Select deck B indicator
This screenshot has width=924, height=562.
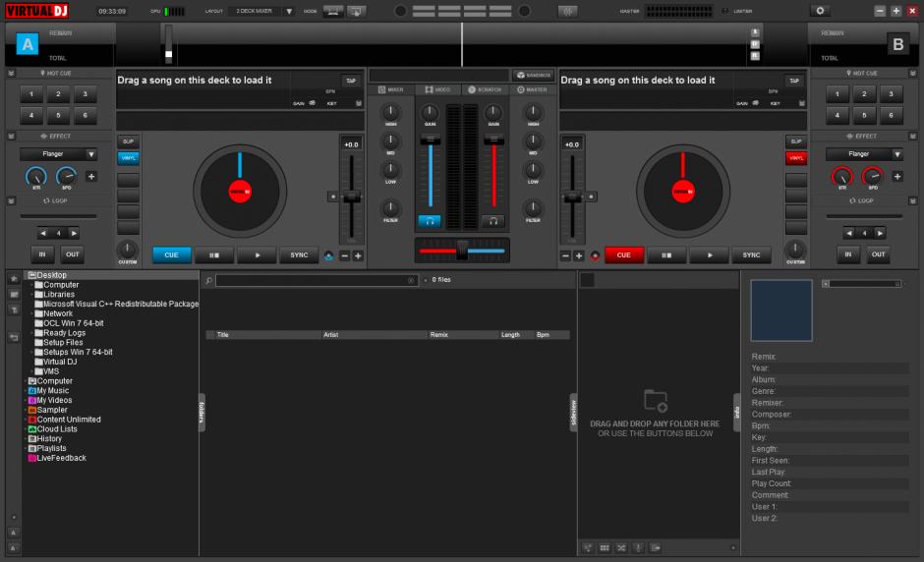click(x=897, y=44)
